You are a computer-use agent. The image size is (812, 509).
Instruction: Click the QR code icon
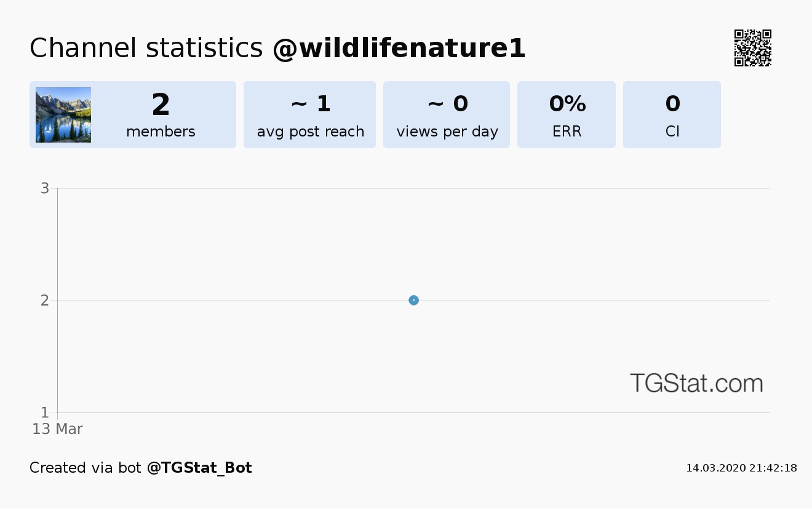click(x=753, y=48)
